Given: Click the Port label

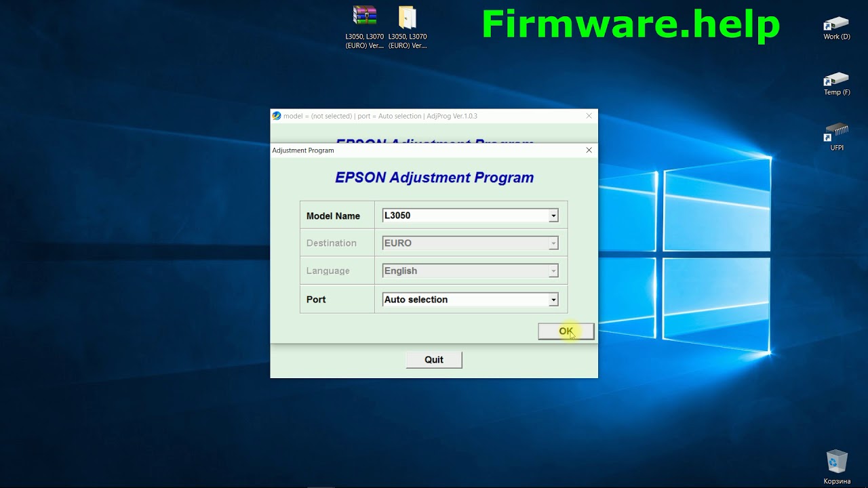Looking at the screenshot, I should (x=316, y=300).
